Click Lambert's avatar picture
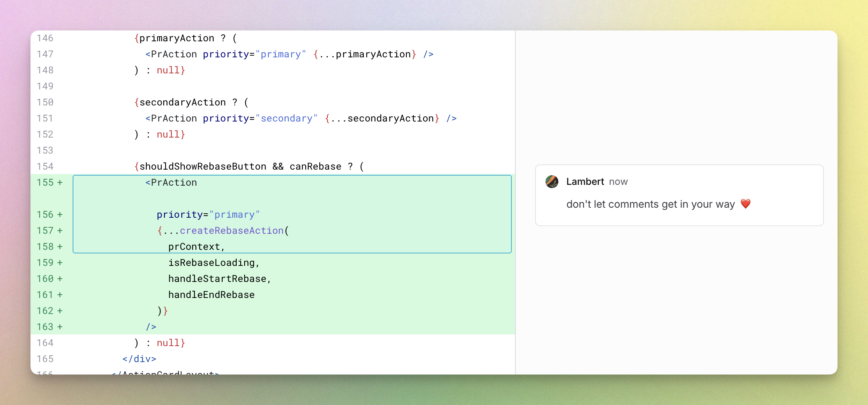 552,182
